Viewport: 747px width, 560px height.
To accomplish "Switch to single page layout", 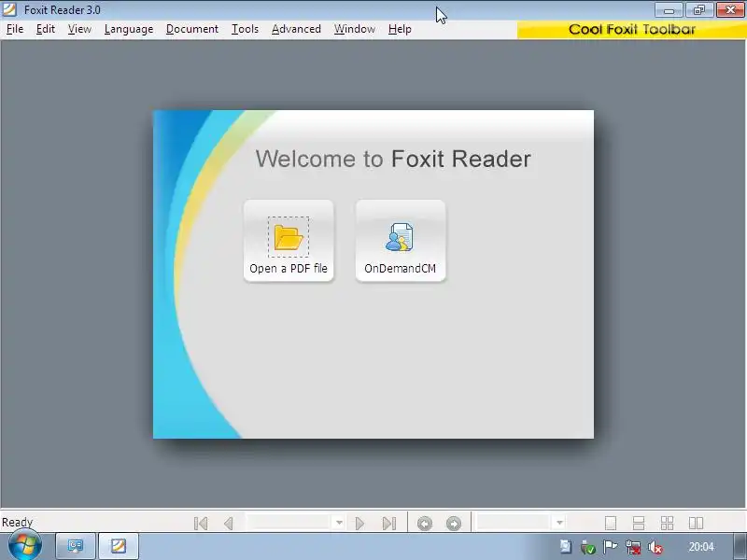I will 611,523.
